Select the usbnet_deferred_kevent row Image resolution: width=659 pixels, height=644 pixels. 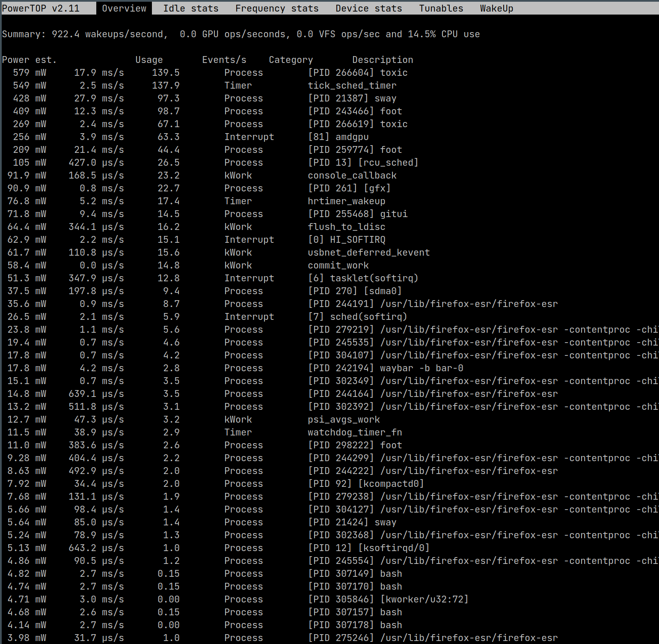click(329, 253)
